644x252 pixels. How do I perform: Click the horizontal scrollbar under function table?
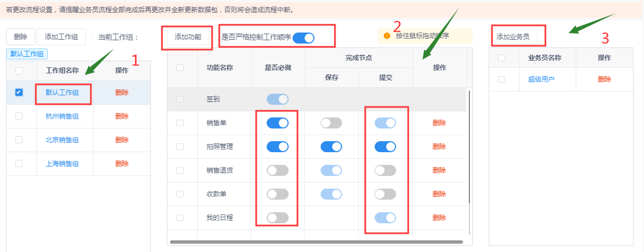click(316, 242)
